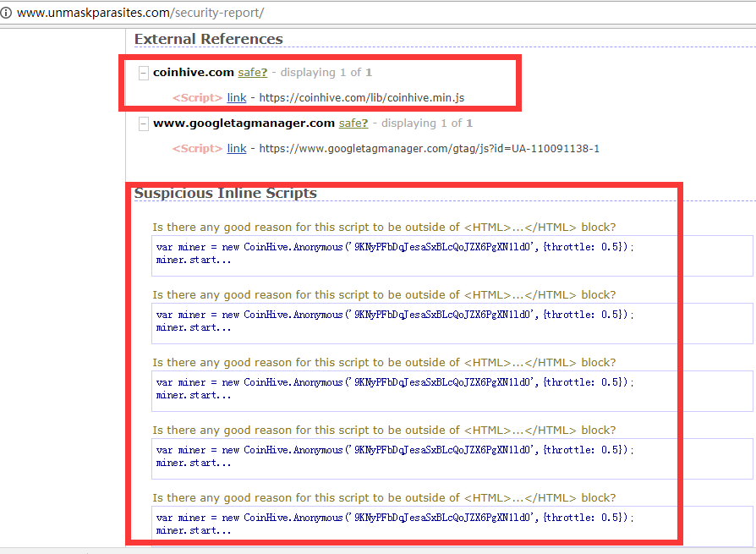The image size is (756, 554).
Task: Open the 'safe?' link beside coinhive.com
Action: tap(253, 73)
